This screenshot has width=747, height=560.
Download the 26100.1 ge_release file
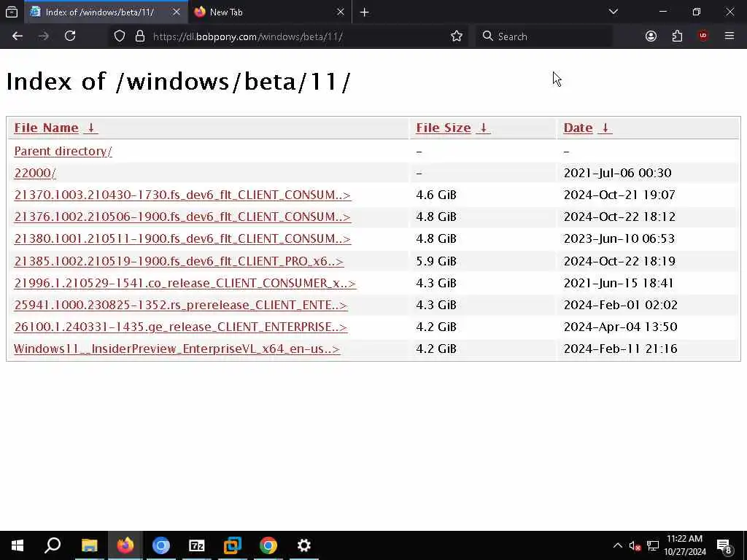point(181,327)
